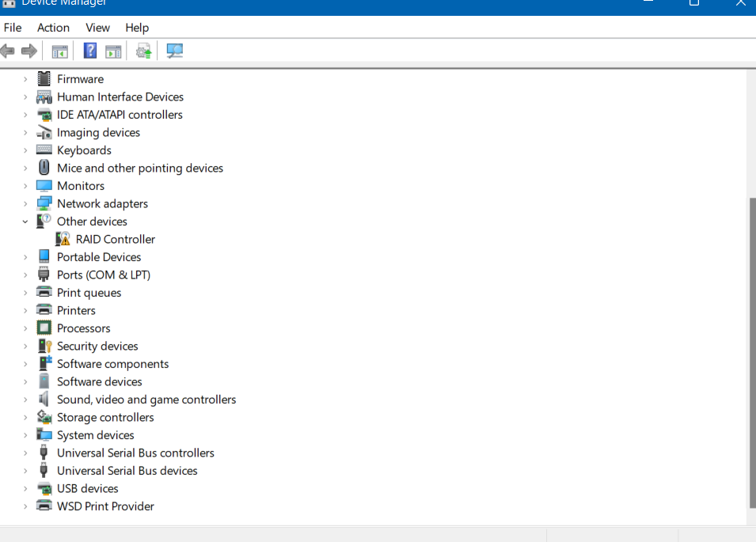Image resolution: width=756 pixels, height=542 pixels.
Task: Expand the Network adapters category
Action: click(25, 203)
